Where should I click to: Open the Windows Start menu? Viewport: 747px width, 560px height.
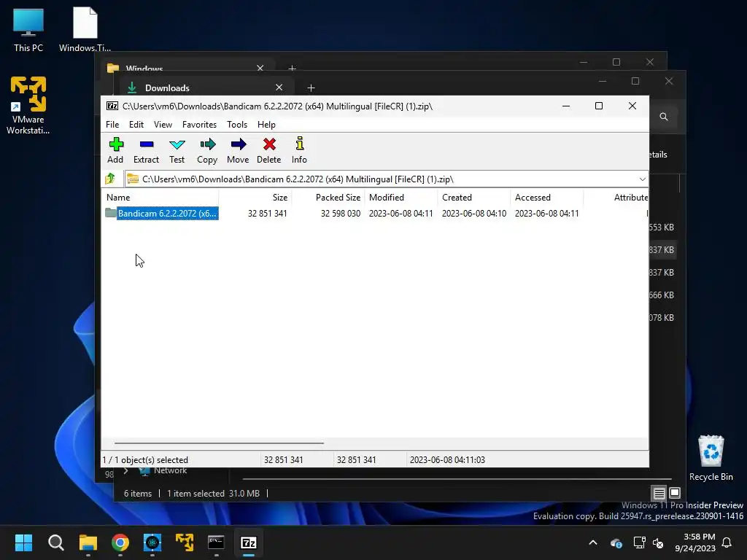point(23,542)
